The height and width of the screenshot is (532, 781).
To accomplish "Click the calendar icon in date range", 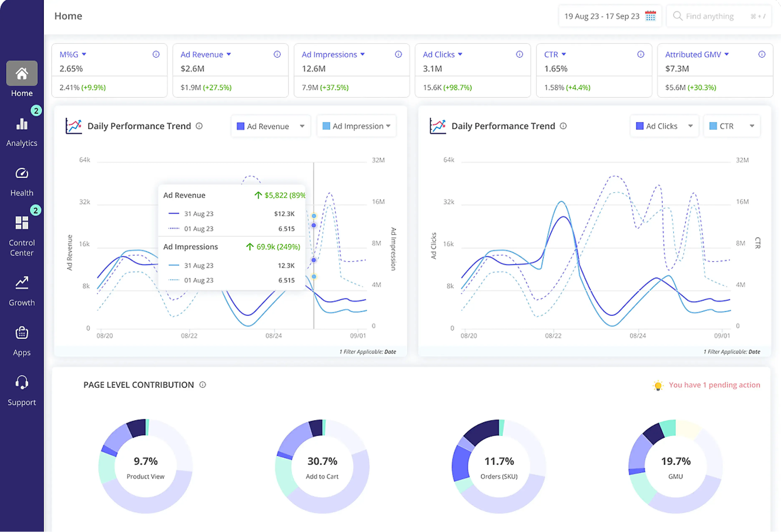I will click(x=650, y=16).
